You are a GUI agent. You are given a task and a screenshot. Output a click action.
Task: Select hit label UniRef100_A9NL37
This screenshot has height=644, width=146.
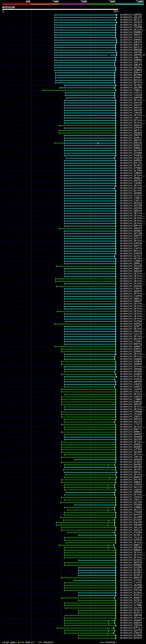click(x=131, y=58)
